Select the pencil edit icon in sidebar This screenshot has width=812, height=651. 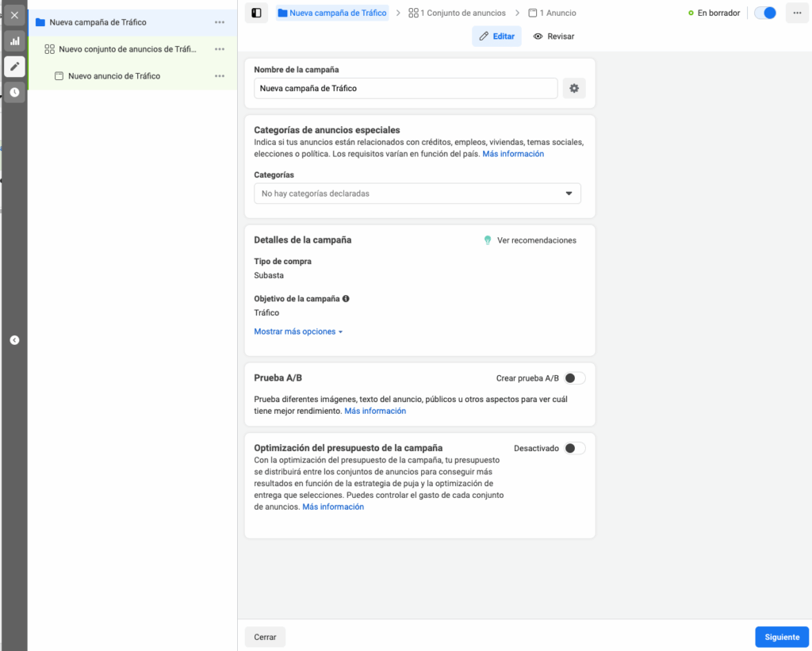(14, 67)
